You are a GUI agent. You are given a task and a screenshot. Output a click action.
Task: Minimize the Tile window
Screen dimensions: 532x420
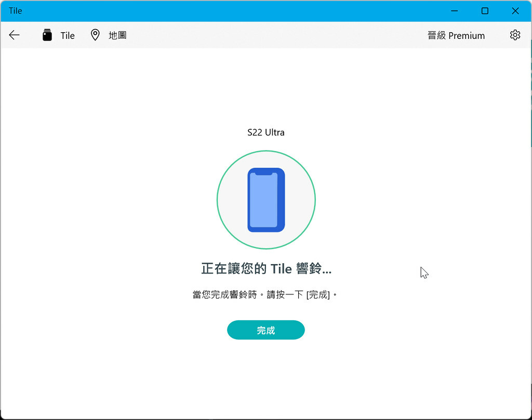tap(454, 11)
